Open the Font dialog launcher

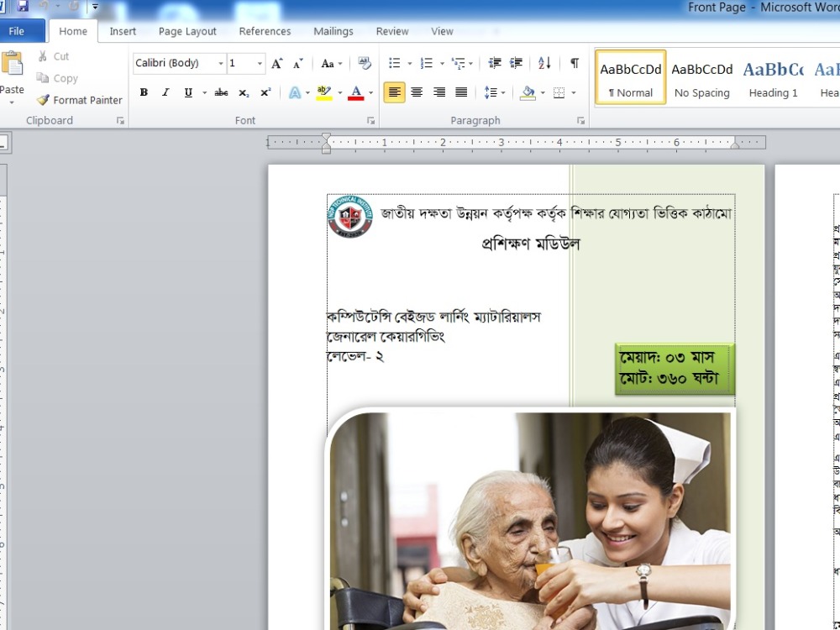(x=370, y=121)
